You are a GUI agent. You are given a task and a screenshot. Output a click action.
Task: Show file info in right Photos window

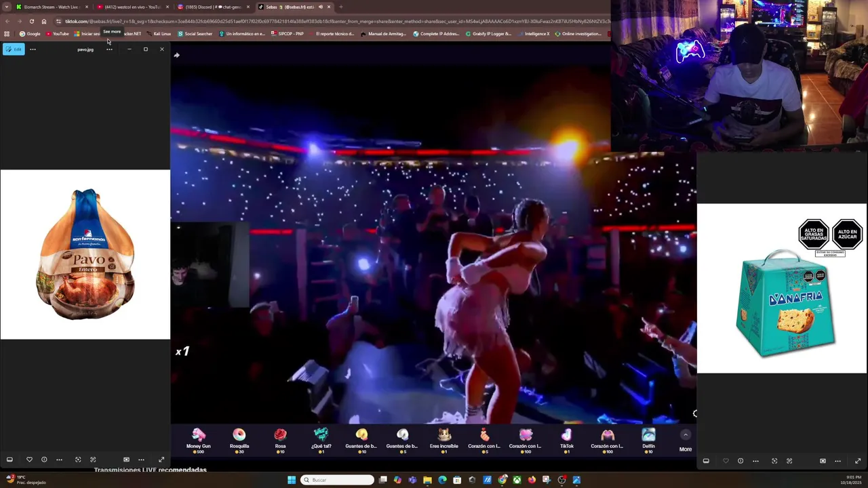(741, 461)
